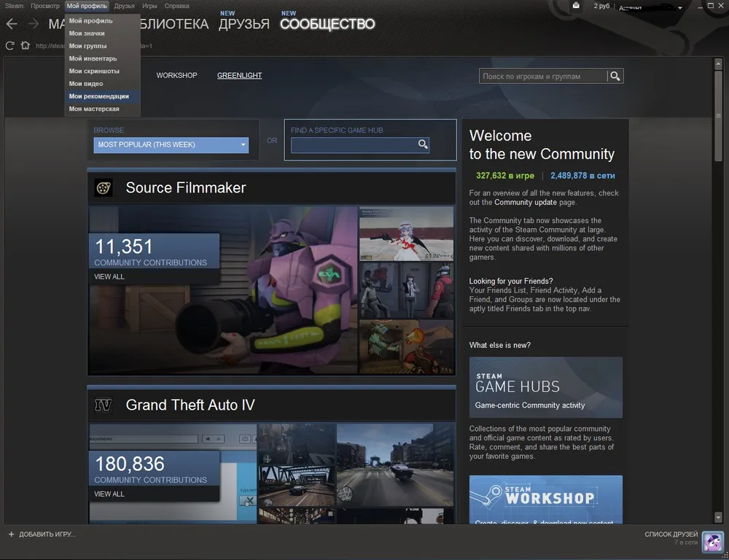Select Мои значки menu entry
The height and width of the screenshot is (560, 729).
click(x=103, y=34)
